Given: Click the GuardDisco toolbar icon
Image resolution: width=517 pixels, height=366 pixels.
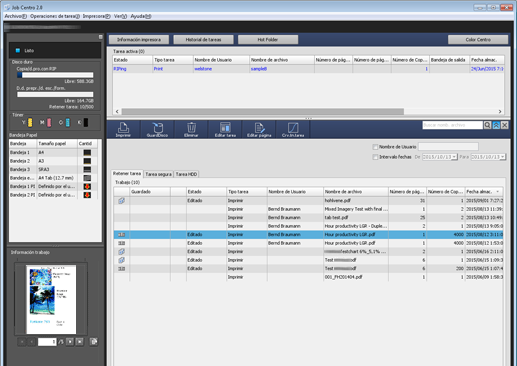Looking at the screenshot, I should point(157,129).
